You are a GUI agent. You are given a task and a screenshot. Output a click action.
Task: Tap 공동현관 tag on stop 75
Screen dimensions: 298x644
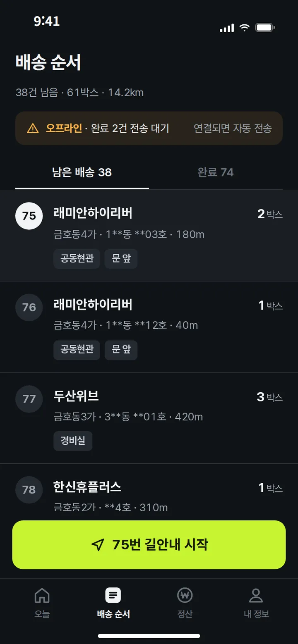[x=77, y=259]
